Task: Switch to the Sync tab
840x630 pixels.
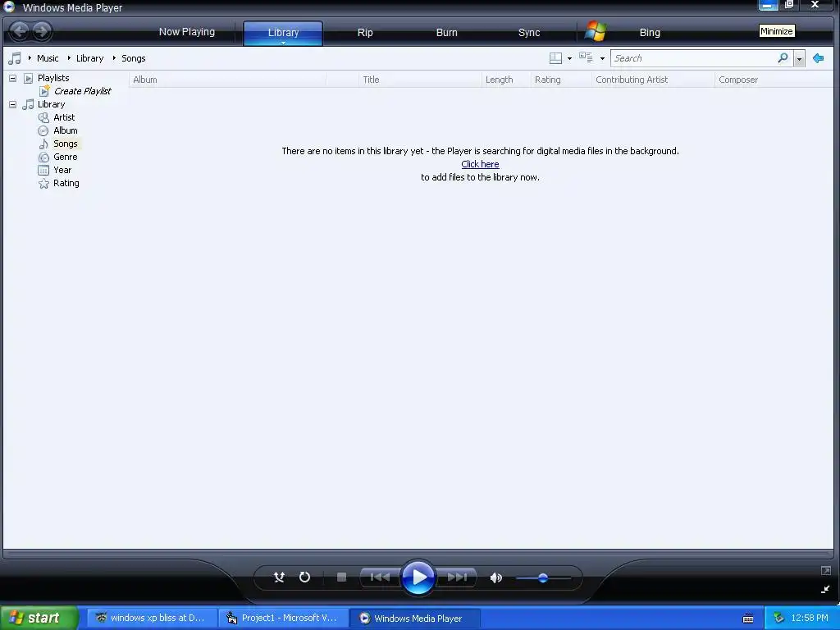Action: pos(529,32)
